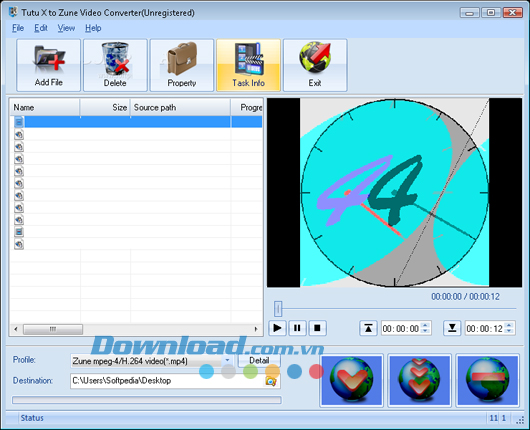Click the conversion progress bar
Viewport: 530px width, 430px height.
(x=147, y=400)
